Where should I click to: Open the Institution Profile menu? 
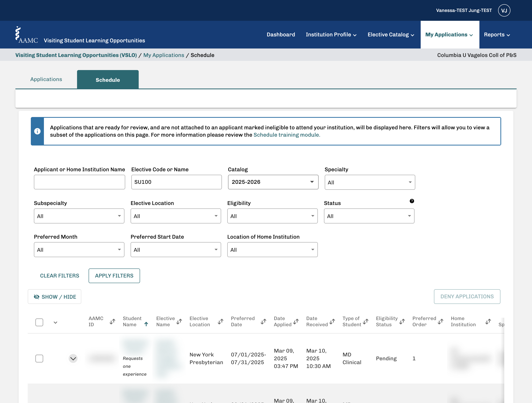[331, 34]
